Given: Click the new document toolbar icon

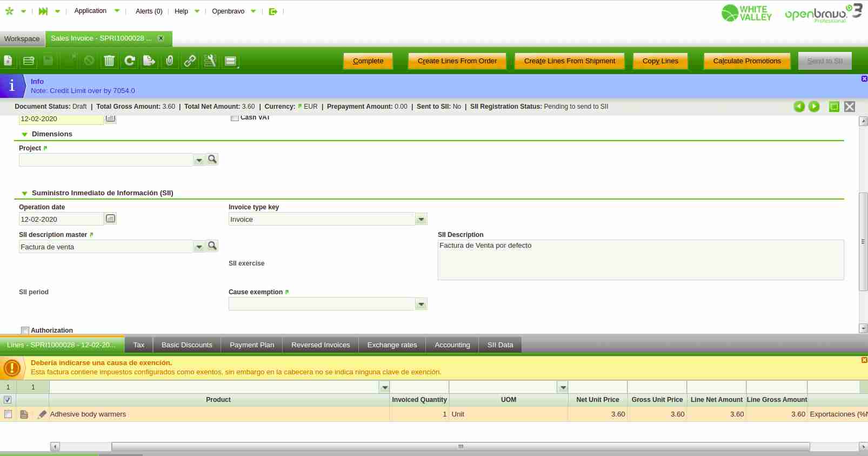Looking at the screenshot, I should [x=8, y=61].
